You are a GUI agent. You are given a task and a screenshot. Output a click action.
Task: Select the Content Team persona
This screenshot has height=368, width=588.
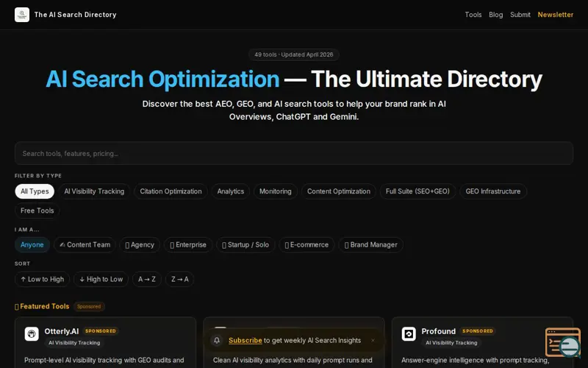tap(85, 245)
